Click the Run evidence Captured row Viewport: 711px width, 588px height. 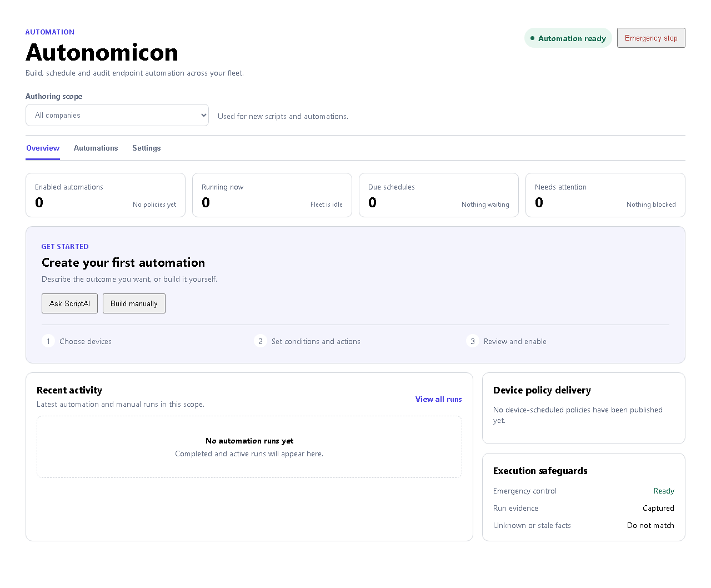pos(584,508)
